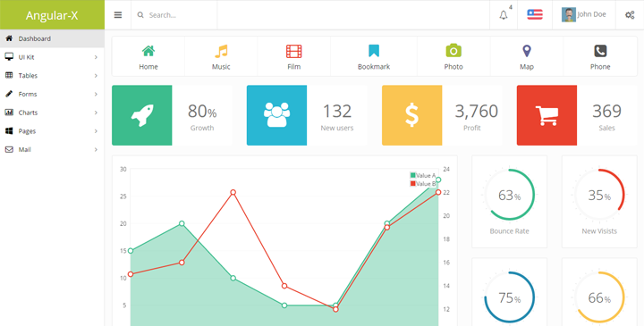644x326 pixels.
Task: Open the Tables menu item
Action: [52, 75]
